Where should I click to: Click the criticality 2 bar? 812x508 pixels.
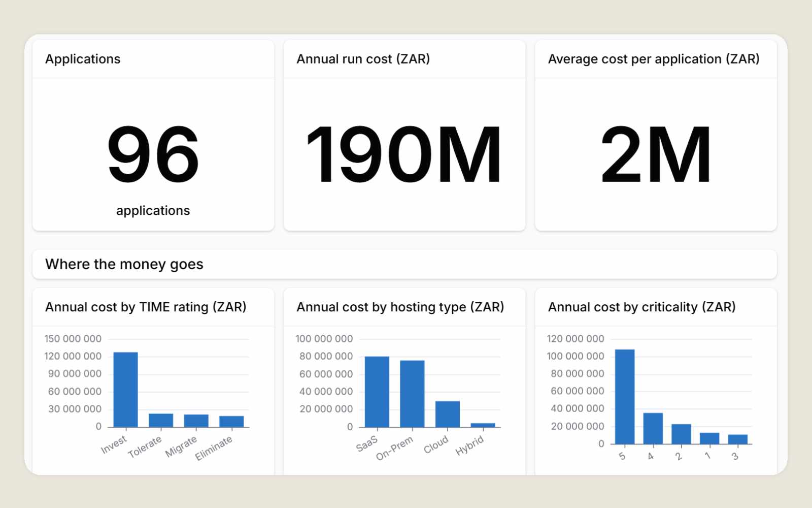[681, 434]
